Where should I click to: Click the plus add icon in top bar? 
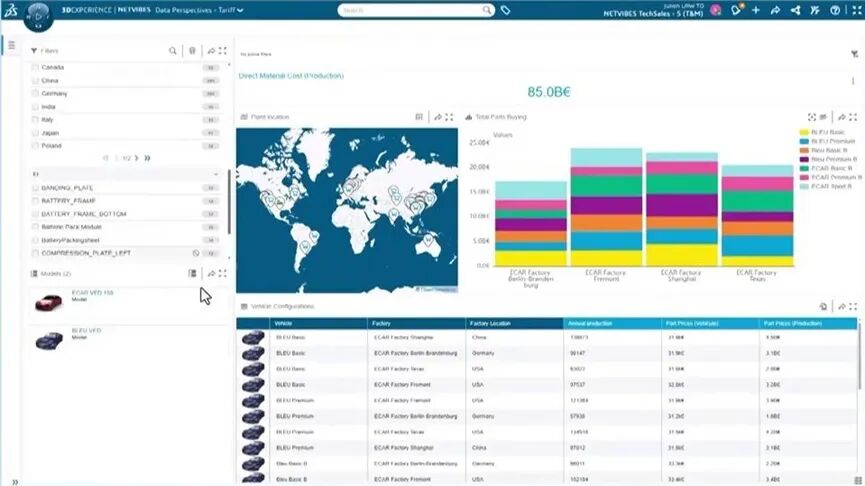(x=756, y=10)
